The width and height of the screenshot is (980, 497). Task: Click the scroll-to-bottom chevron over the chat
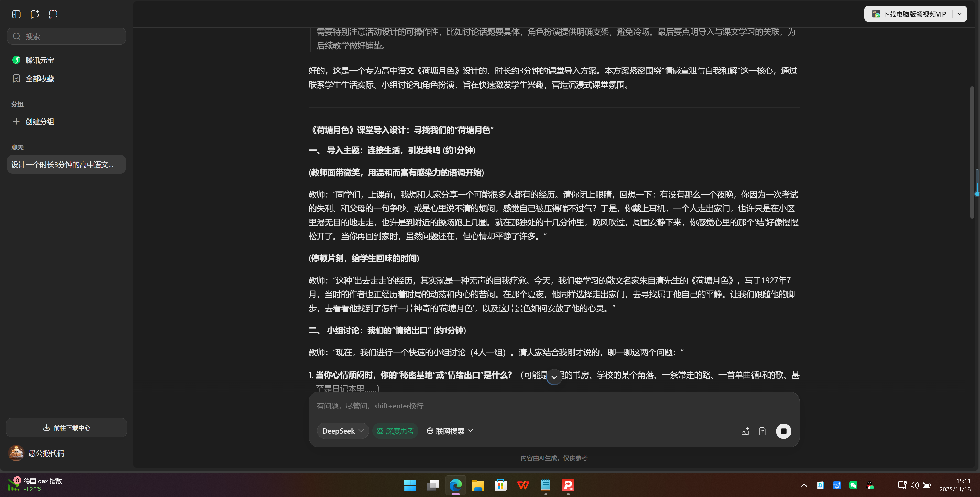[554, 377]
